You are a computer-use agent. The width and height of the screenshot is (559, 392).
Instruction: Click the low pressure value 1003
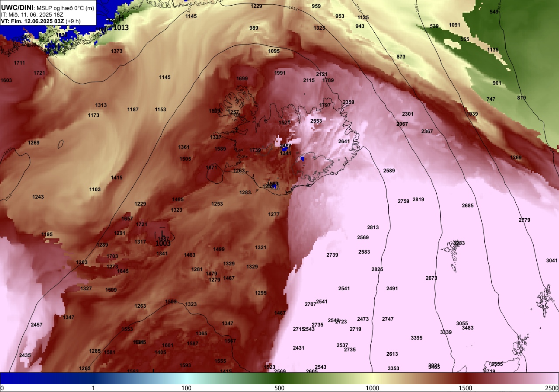pyautogui.click(x=163, y=243)
